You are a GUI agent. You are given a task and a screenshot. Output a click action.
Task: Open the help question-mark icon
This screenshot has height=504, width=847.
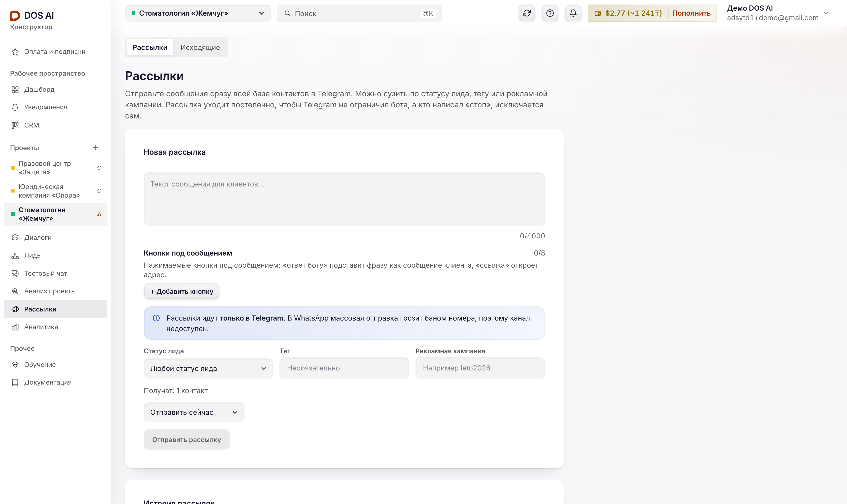pos(550,13)
